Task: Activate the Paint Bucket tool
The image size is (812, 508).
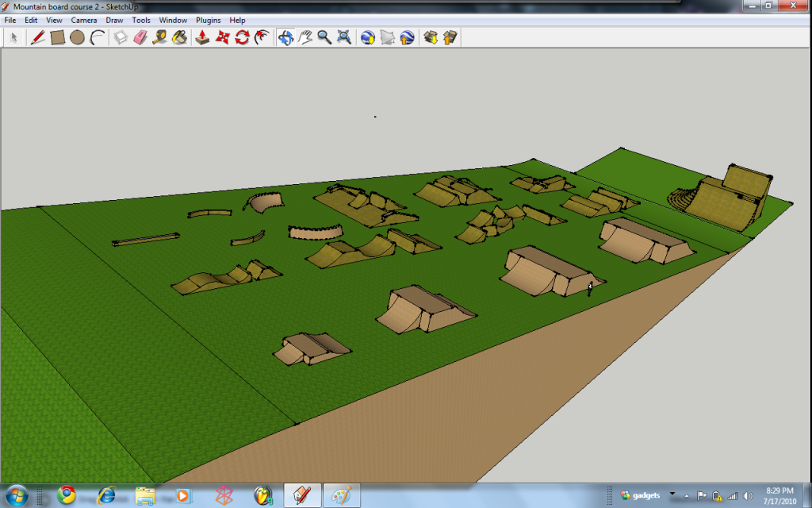Action: point(180,37)
